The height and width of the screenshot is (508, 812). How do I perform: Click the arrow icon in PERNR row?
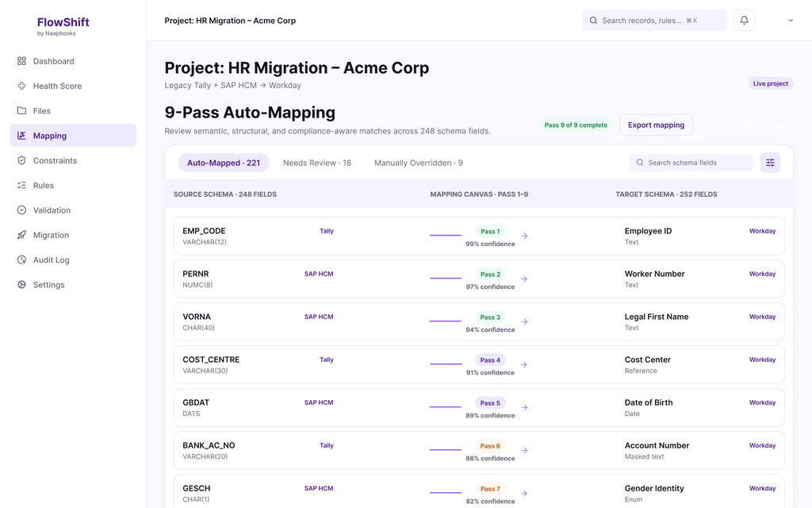[525, 279]
